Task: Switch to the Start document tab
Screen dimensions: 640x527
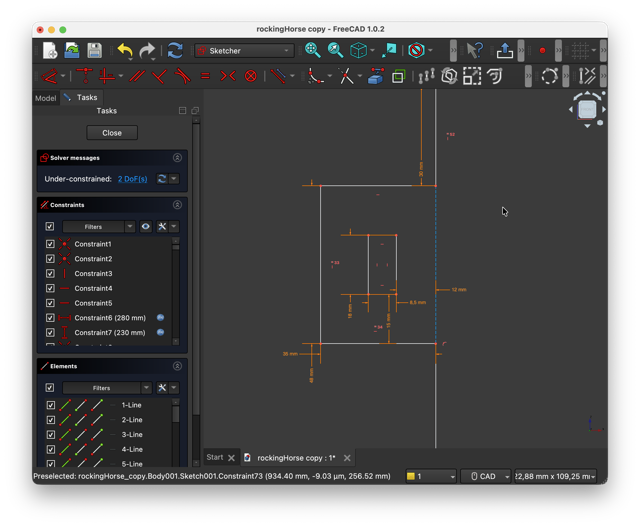Action: [215, 458]
